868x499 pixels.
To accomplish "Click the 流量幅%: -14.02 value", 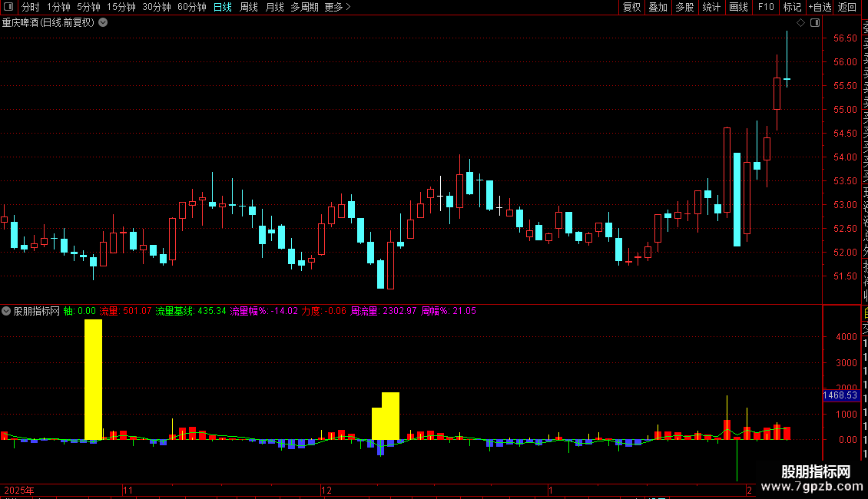I will 264,311.
